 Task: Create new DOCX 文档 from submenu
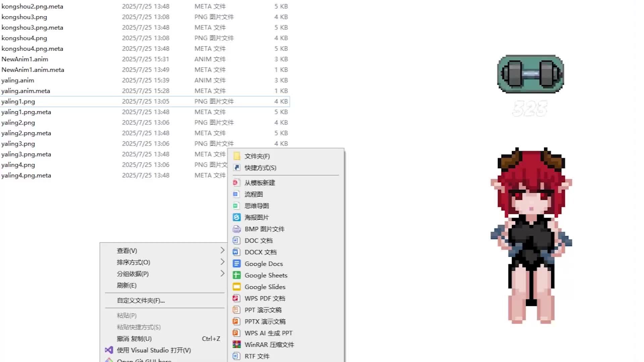click(260, 252)
